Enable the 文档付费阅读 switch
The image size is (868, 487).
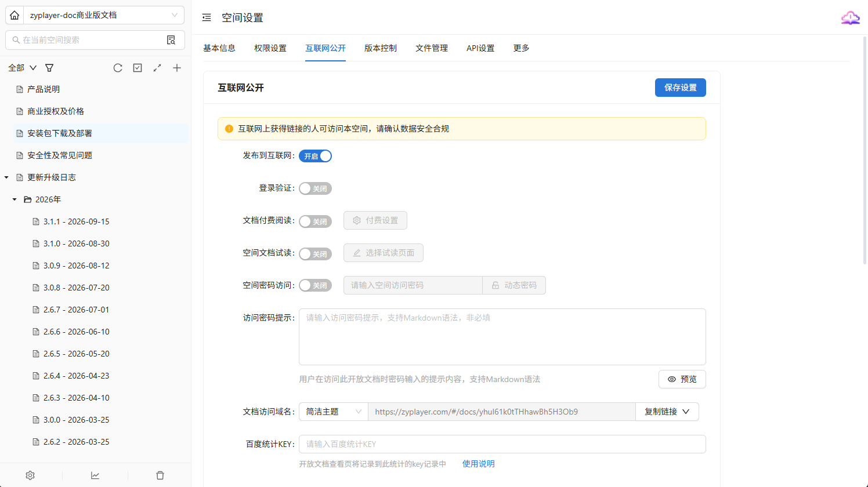click(x=315, y=221)
